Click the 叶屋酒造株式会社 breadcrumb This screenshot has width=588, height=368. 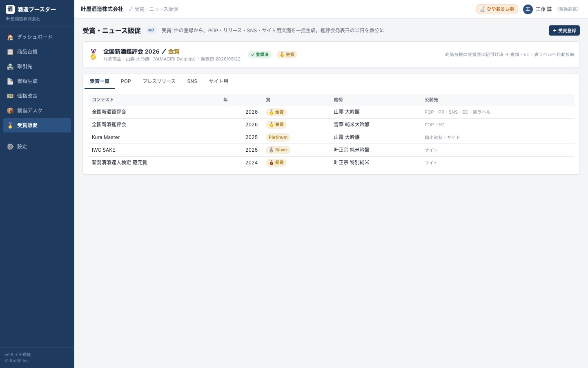point(102,9)
